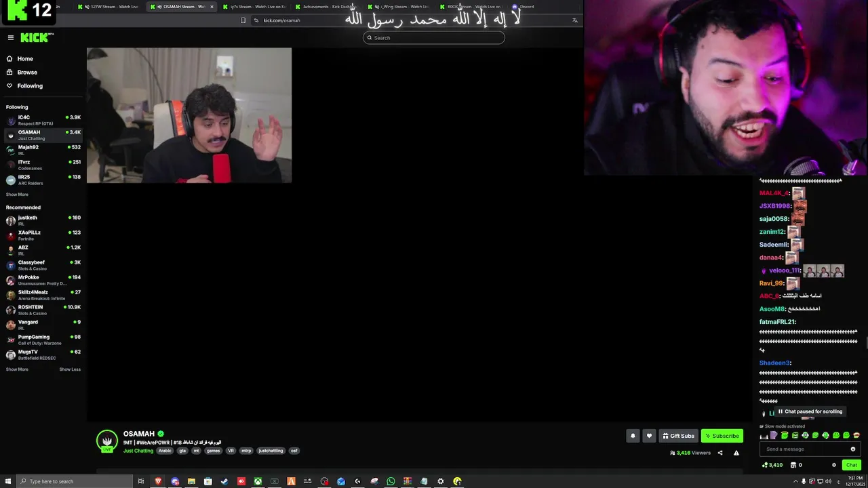Open recommended channel justketh

43,220
